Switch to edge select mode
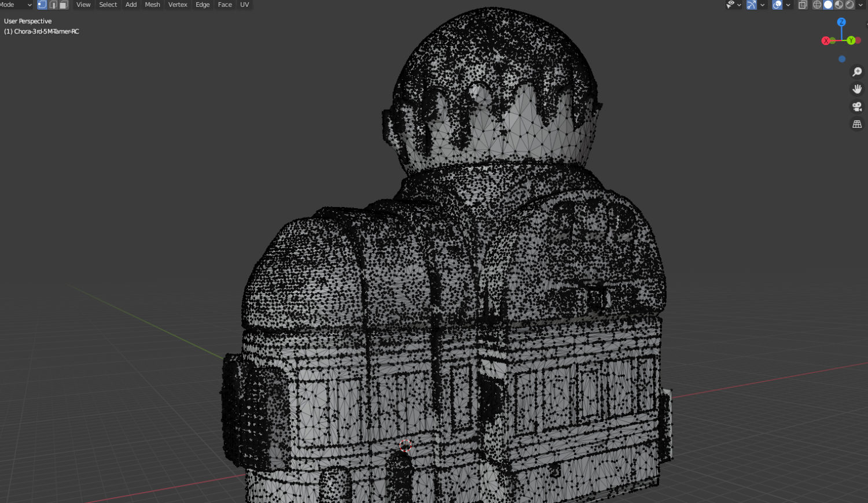This screenshot has width=868, height=503. coord(53,5)
